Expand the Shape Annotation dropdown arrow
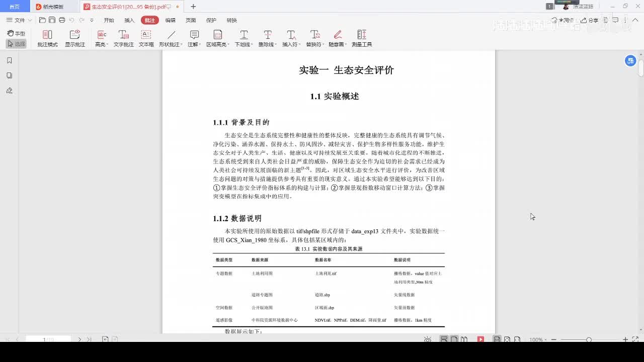This screenshot has width=644, height=362. (181, 45)
